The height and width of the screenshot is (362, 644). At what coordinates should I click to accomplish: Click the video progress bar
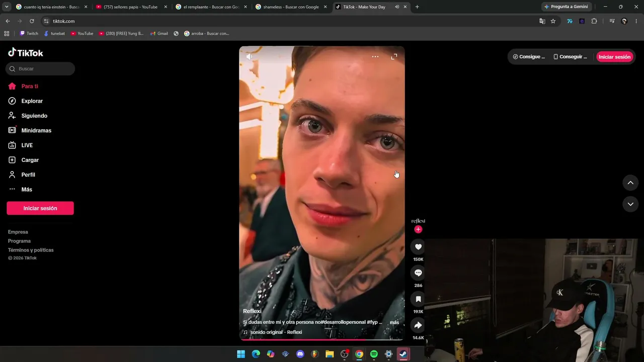[x=322, y=340]
